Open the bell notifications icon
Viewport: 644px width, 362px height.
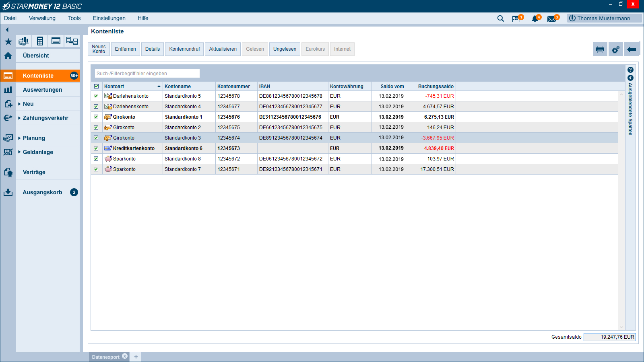click(535, 19)
